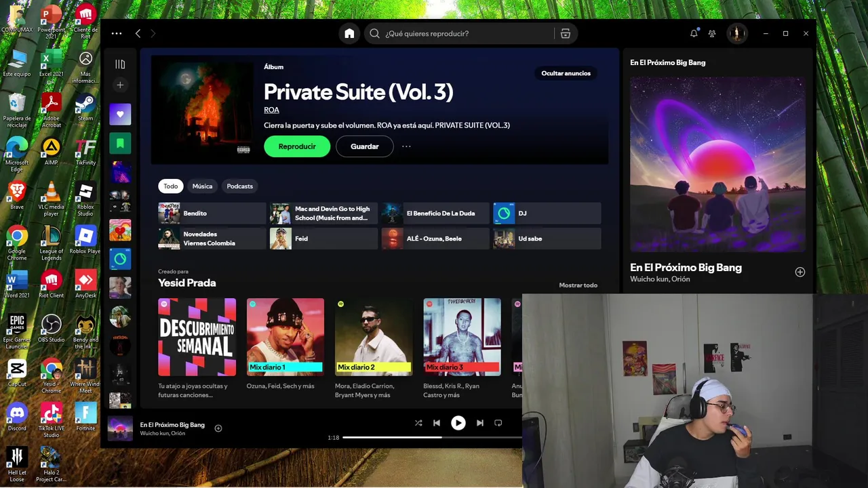Viewport: 868px width, 488px height.
Task: Open the Spotify three-dot app menu
Action: coord(117,33)
